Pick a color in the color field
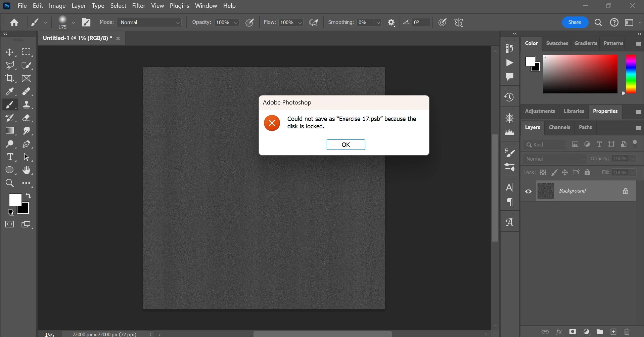 pos(580,74)
